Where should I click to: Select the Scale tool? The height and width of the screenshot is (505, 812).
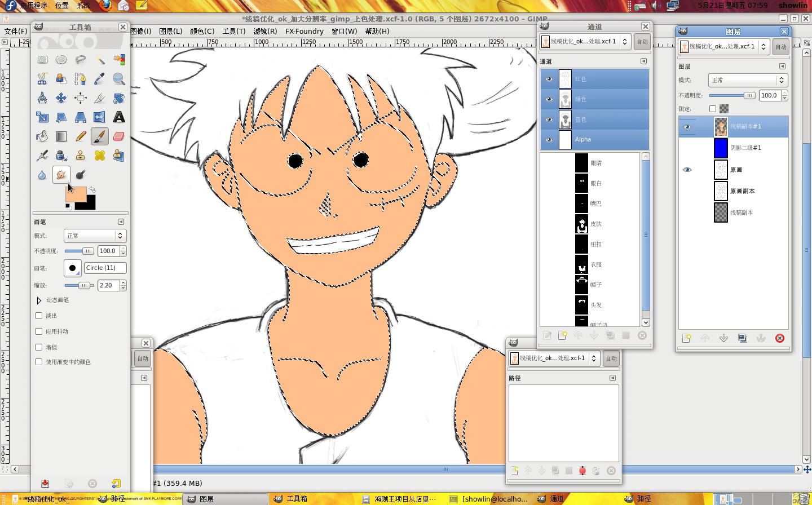tap(42, 117)
